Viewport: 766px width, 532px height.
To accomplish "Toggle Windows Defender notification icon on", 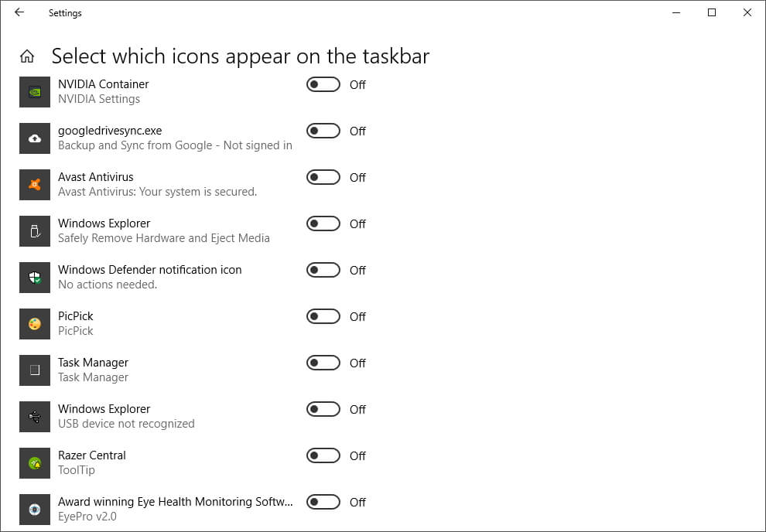I will pos(323,270).
